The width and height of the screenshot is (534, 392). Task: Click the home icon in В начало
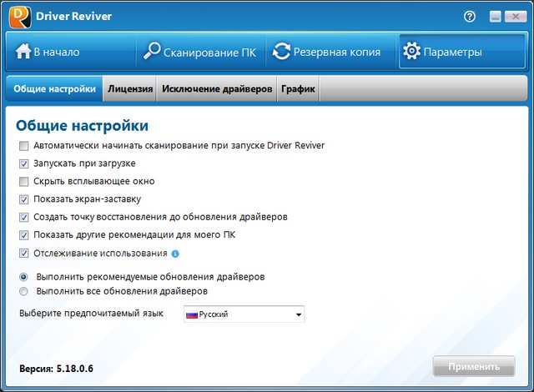pos(23,52)
